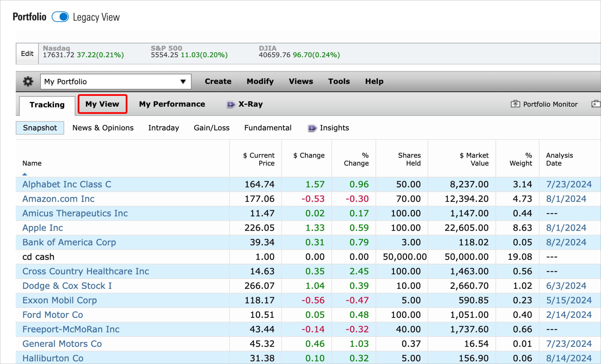The image size is (601, 364).
Task: Open Dodge & Cox Stock I link
Action: pyautogui.click(x=67, y=286)
